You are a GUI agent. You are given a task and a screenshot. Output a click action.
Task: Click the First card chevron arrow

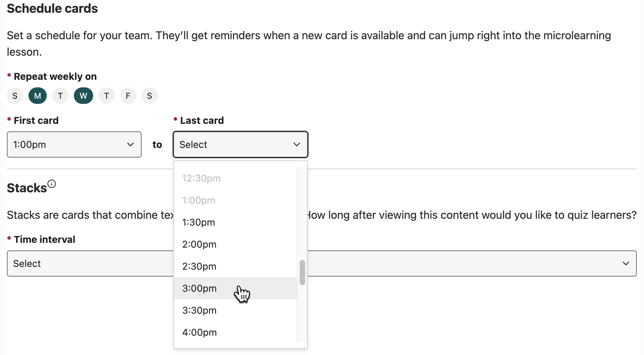tap(131, 144)
